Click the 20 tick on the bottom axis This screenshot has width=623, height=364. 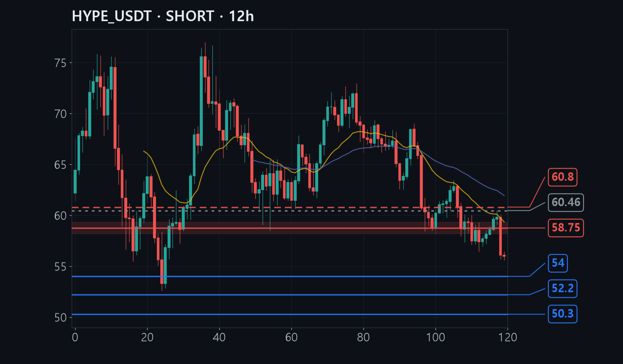click(x=147, y=338)
